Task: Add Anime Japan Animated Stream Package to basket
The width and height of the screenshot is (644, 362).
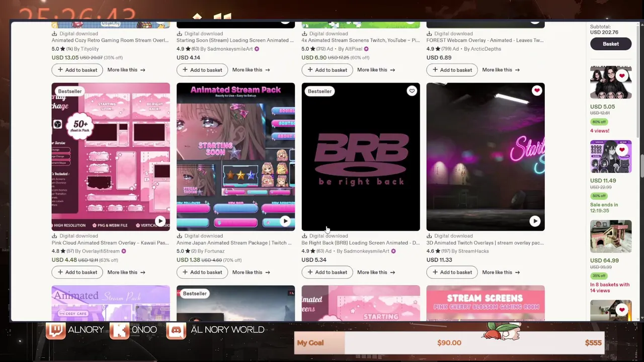Action: 202,272
